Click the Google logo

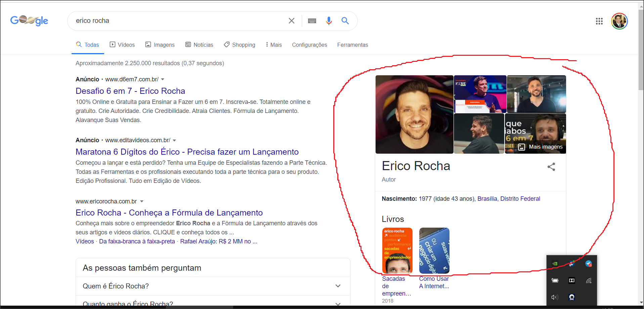29,21
